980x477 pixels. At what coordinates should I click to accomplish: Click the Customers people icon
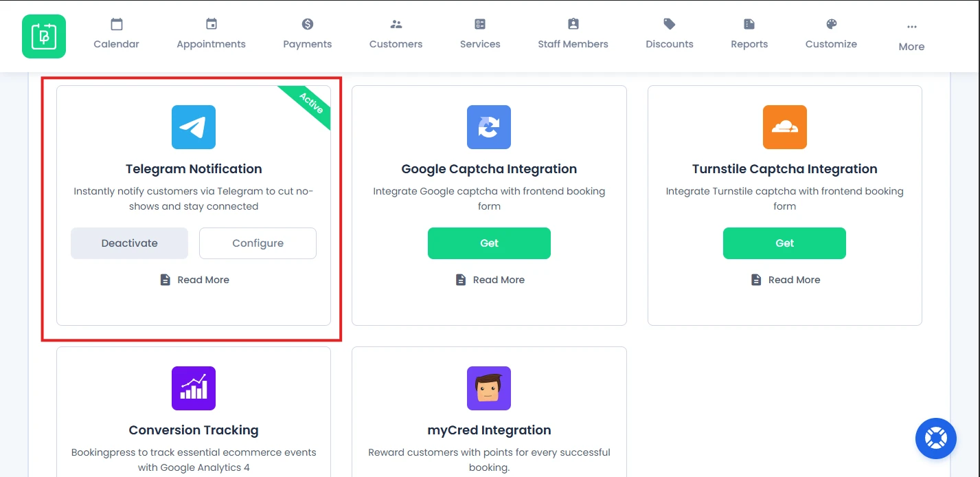[x=396, y=24]
